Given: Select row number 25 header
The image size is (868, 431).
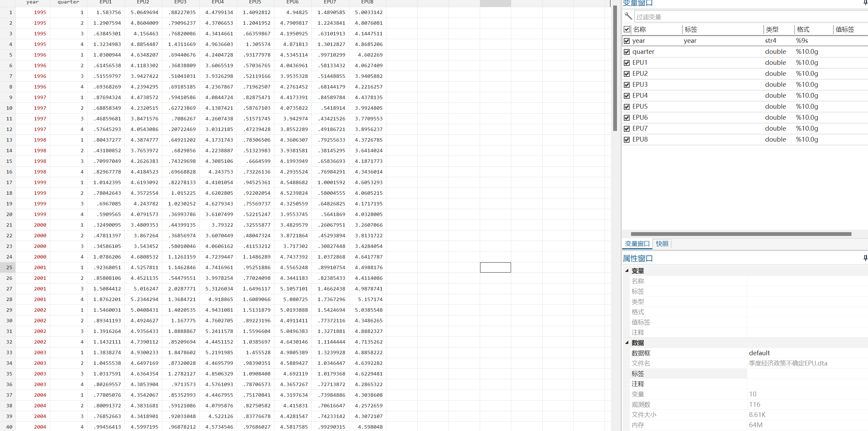Looking at the screenshot, I should 9,267.
